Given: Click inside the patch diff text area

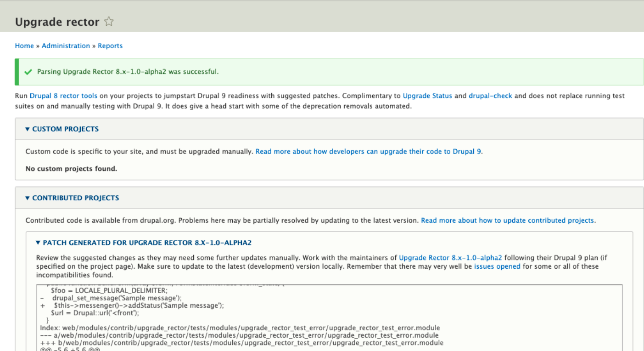Looking at the screenshot, I should tap(321, 317).
